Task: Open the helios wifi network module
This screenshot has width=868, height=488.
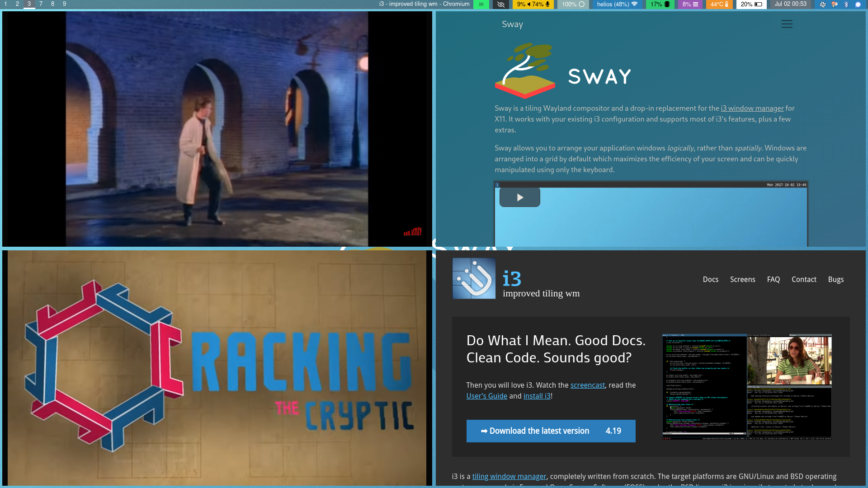Action: point(617,4)
